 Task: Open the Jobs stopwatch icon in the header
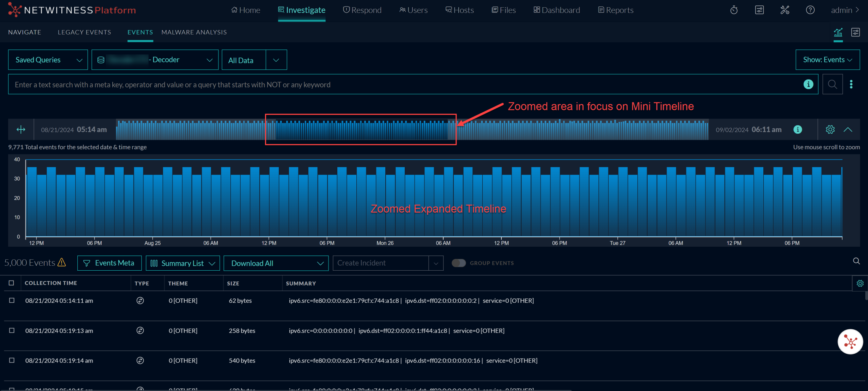(734, 10)
